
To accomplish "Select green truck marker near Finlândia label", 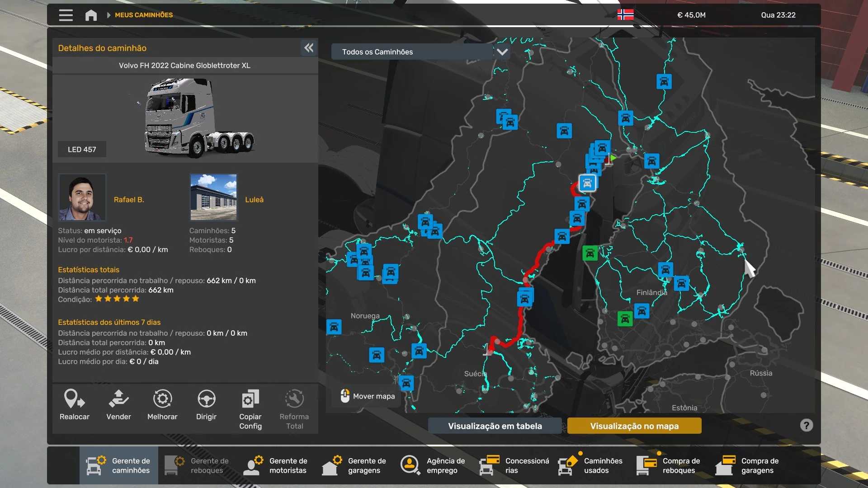I will [625, 319].
